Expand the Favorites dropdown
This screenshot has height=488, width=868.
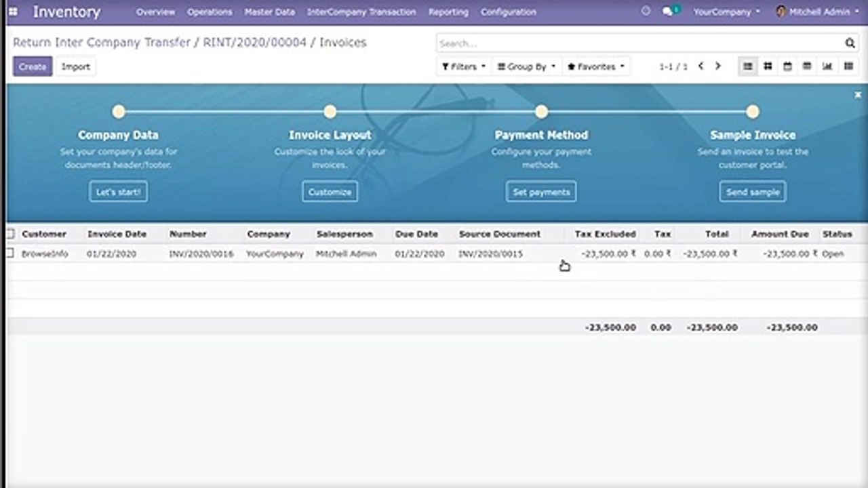tap(596, 66)
